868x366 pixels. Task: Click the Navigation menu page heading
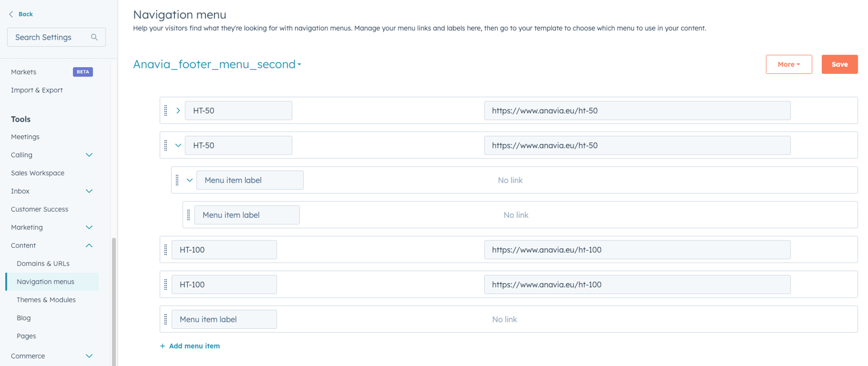point(180,15)
